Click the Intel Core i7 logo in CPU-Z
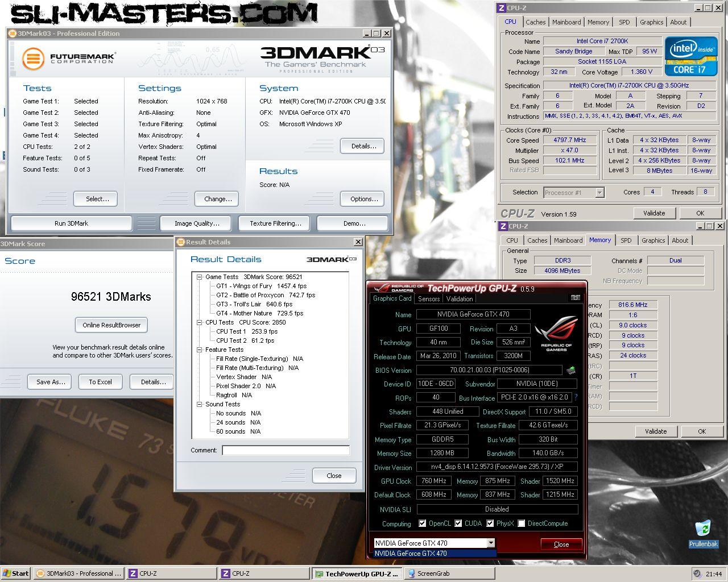Screen dimensions: 728x582 [691, 56]
